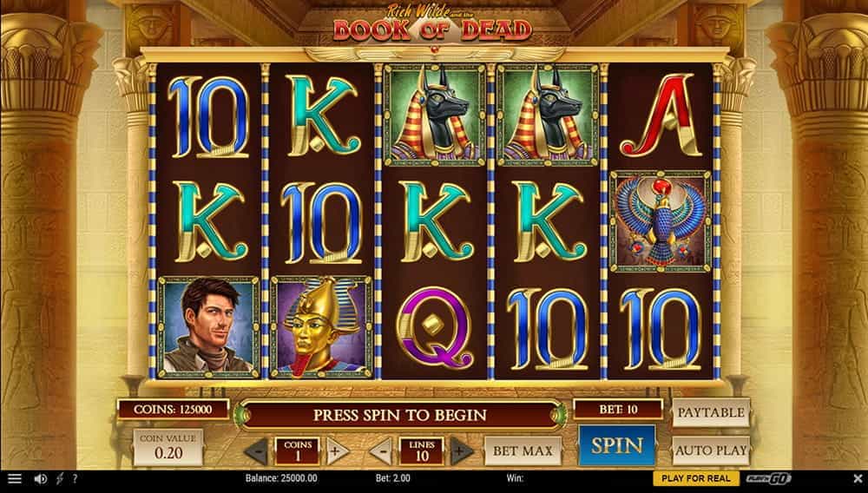Click the PLAY FOR REAL button
Viewport: 868px width, 493px height.
[x=696, y=478]
